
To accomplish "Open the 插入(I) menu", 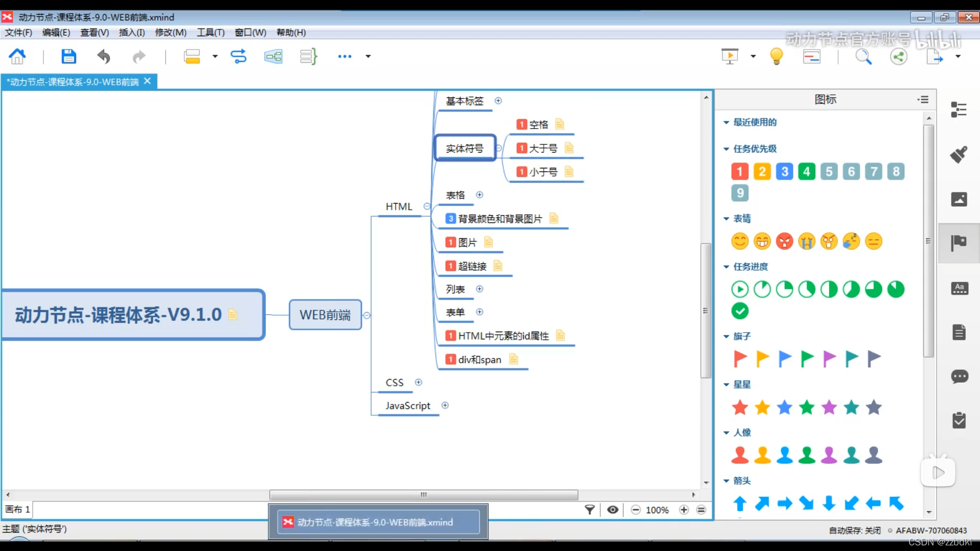I will (132, 33).
